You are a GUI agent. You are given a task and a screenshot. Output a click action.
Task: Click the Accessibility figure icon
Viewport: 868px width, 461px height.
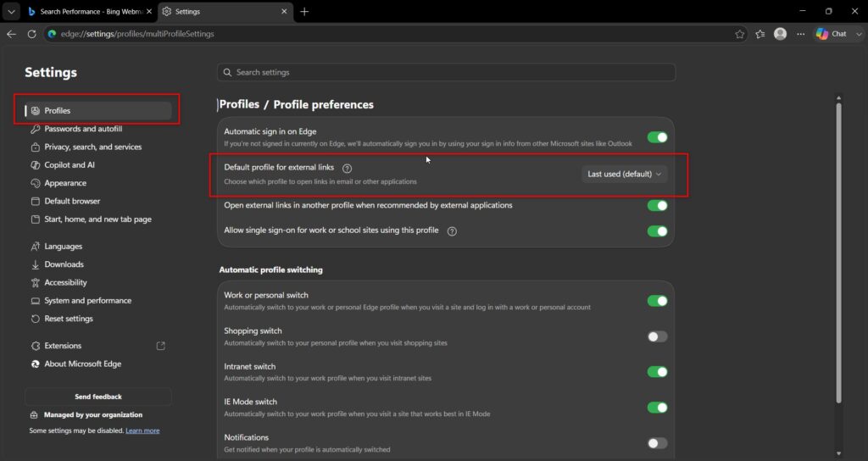pos(36,283)
